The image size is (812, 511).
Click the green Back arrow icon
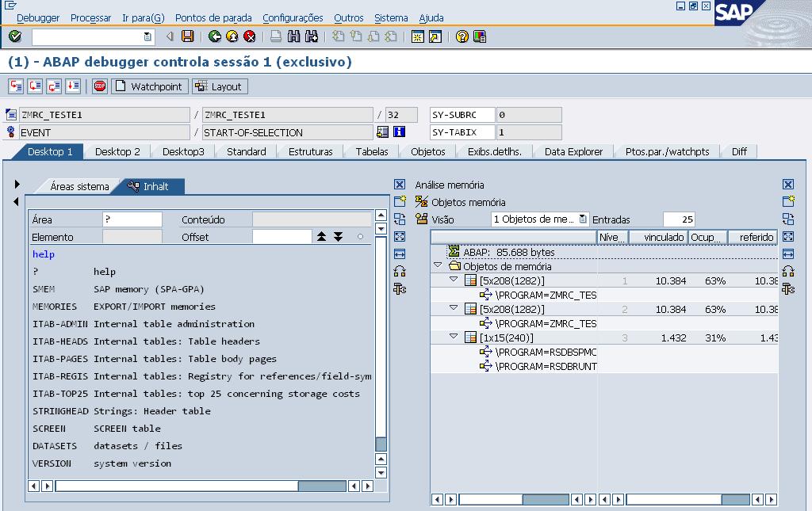pos(215,36)
